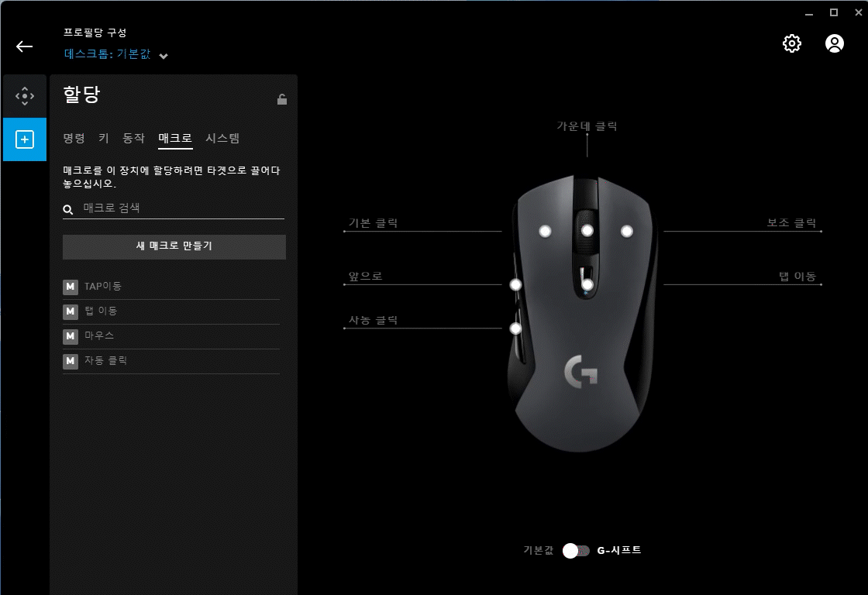868x595 pixels.
Task: Select the back side button dot
Action: 515,328
